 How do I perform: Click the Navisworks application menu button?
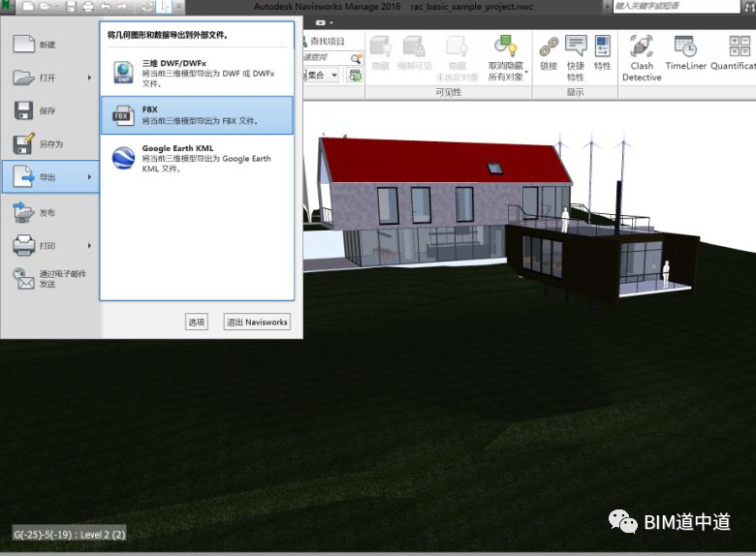pos(6,6)
